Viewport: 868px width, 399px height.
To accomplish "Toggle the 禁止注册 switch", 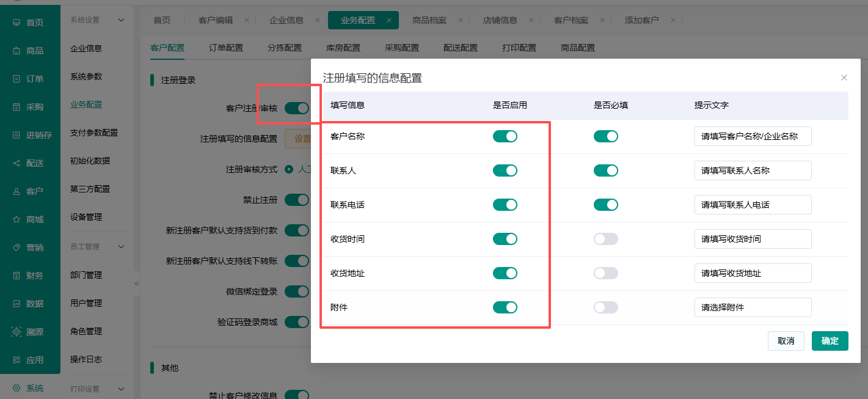I will click(297, 200).
